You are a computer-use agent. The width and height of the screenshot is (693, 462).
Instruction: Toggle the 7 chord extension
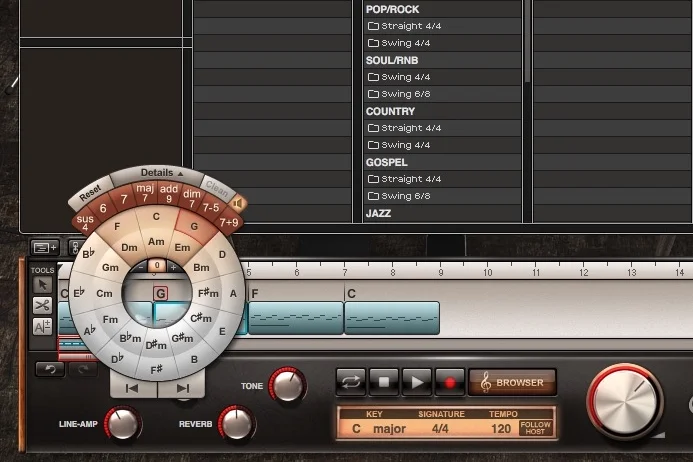click(x=124, y=199)
